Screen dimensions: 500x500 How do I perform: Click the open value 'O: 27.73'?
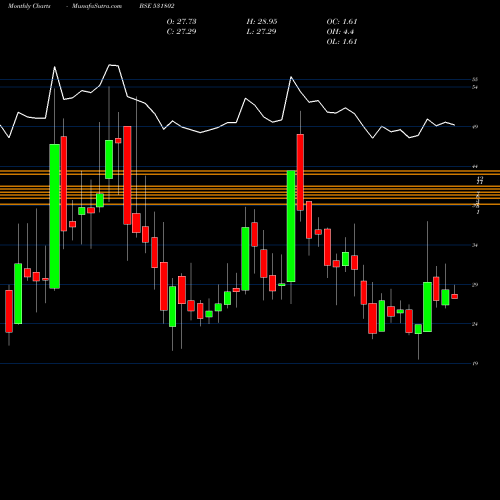[181, 22]
